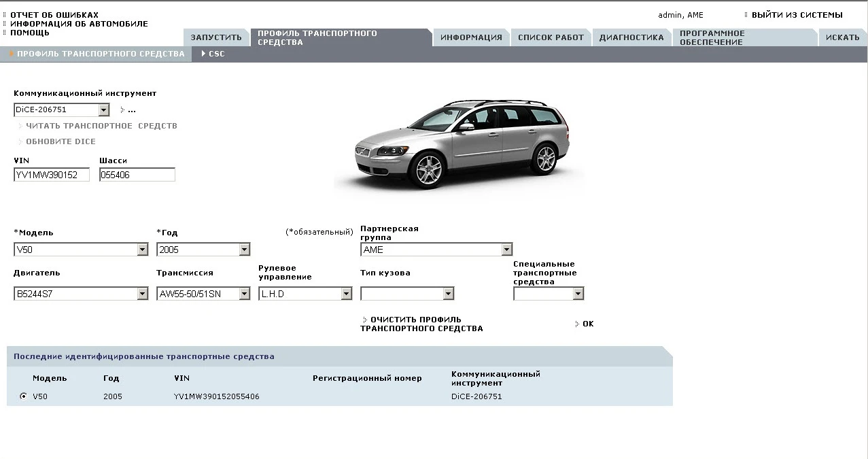Select the VIN YV1MW390152055406 in the recent list
This screenshot has height=459, width=868.
tap(216, 396)
